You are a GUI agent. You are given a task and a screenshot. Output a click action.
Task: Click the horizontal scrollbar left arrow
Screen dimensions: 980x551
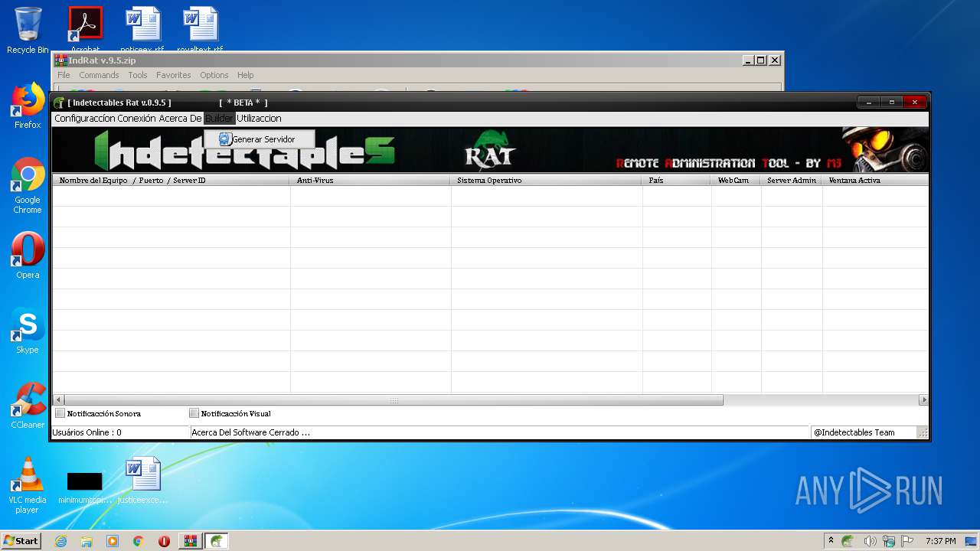(59, 400)
